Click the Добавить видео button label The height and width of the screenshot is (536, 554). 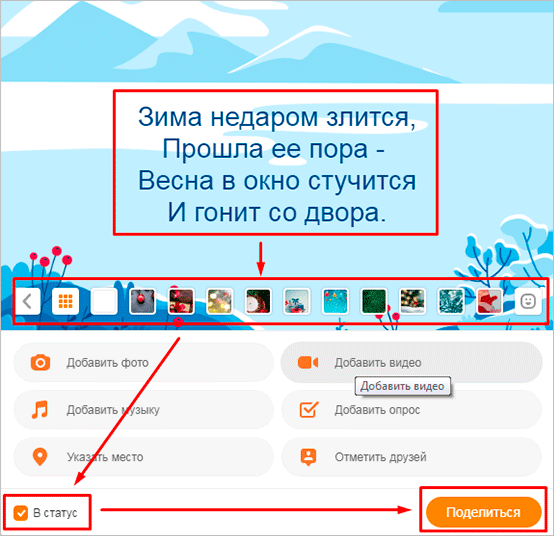(378, 363)
